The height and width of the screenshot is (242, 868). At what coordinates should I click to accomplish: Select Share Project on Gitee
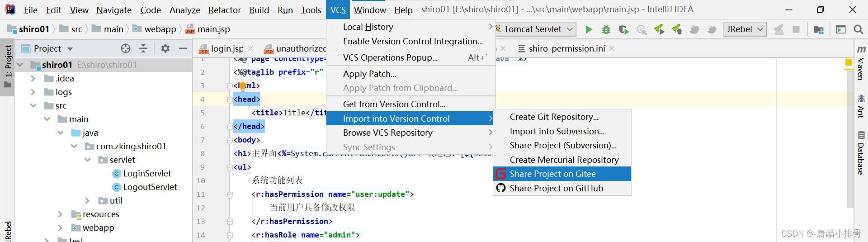coord(562,174)
